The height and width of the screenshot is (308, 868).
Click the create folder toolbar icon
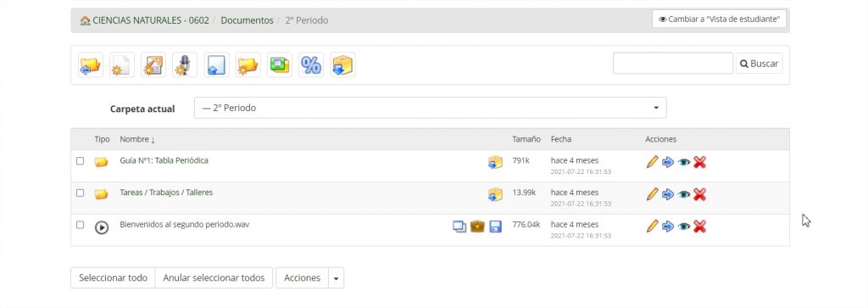(248, 64)
